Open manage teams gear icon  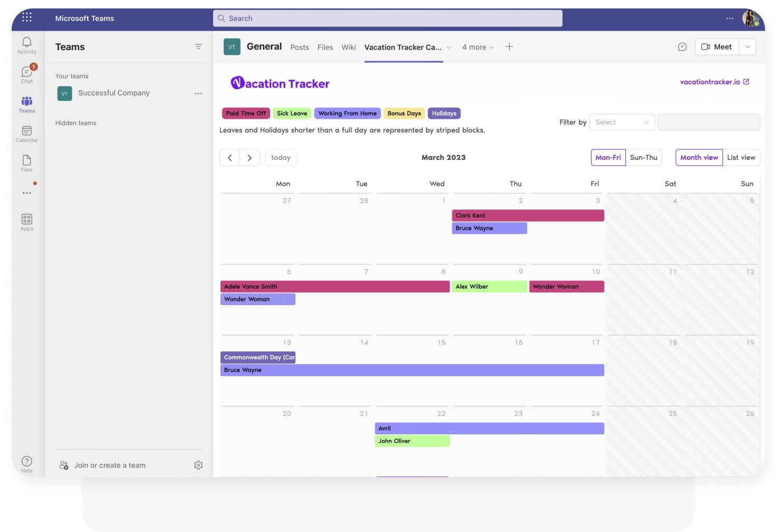(x=198, y=465)
